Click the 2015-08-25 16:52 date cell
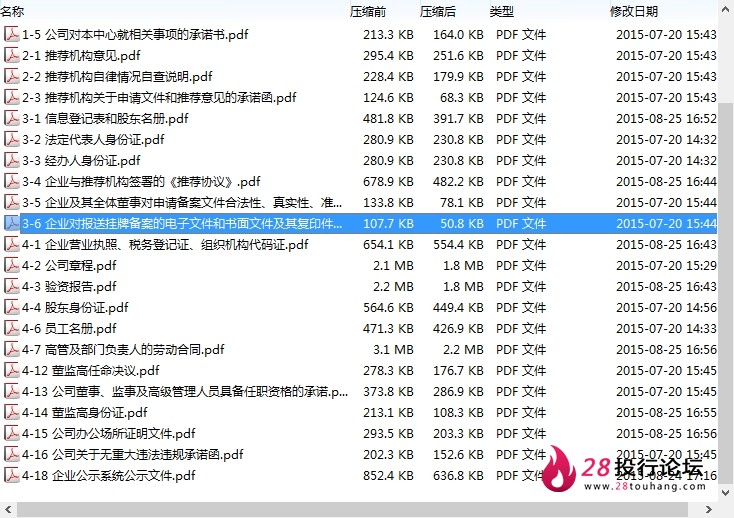 click(666, 118)
